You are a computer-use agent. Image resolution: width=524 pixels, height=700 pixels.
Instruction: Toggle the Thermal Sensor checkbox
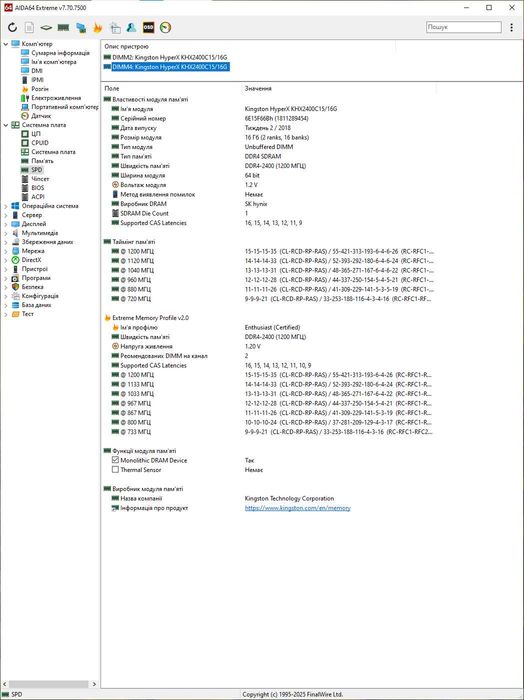tap(115, 470)
